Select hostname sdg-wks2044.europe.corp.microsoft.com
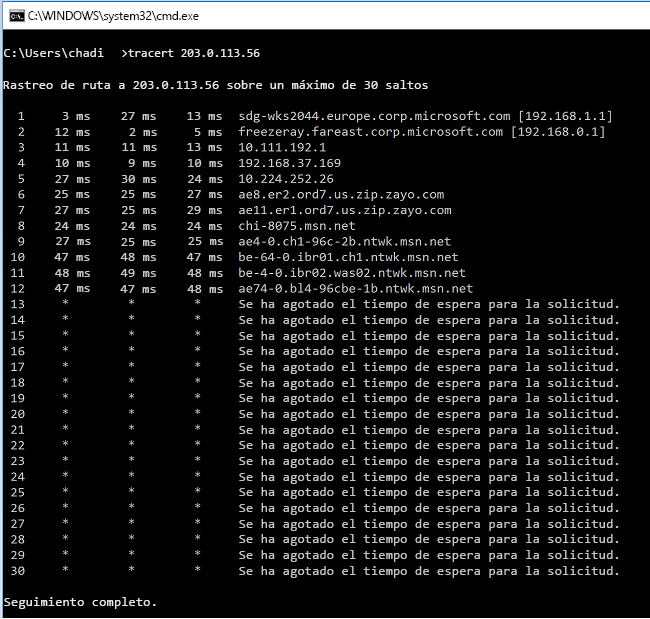 pos(374,116)
